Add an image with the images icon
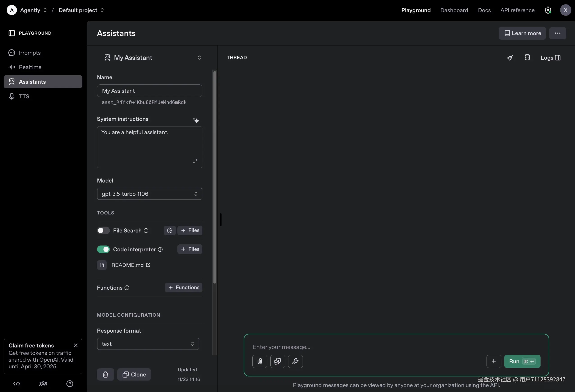The width and height of the screenshot is (575, 392). (277, 361)
